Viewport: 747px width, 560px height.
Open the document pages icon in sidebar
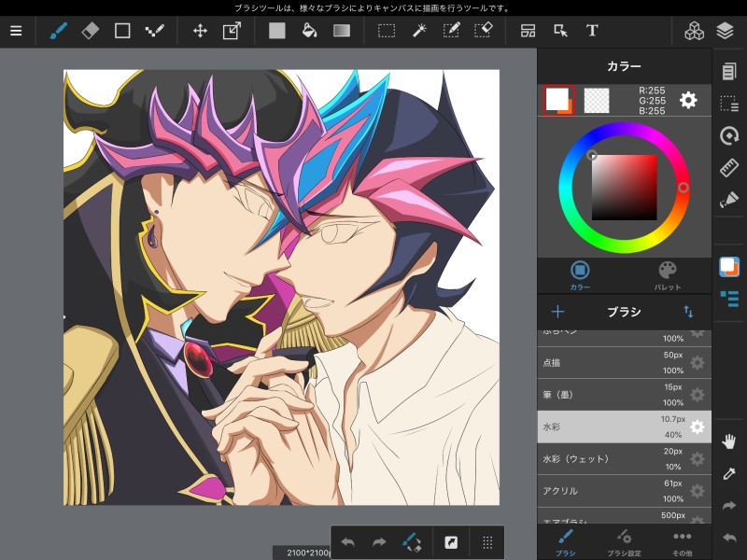[x=729, y=72]
